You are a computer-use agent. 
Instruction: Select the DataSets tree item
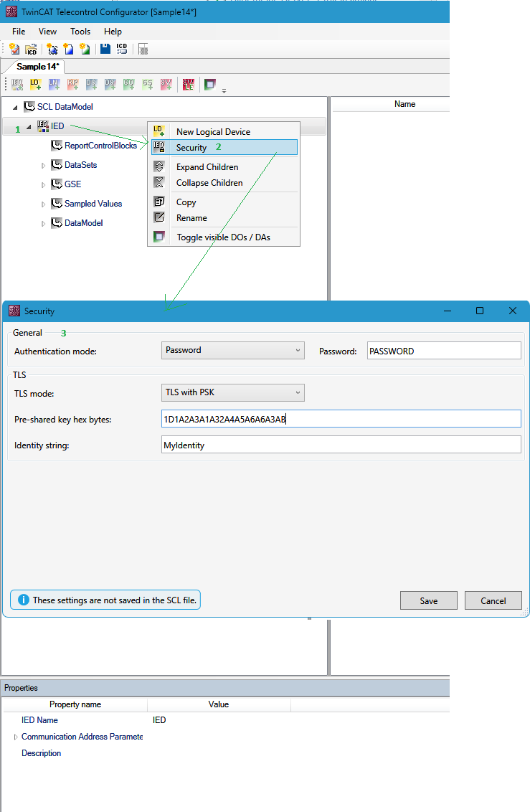coord(81,165)
